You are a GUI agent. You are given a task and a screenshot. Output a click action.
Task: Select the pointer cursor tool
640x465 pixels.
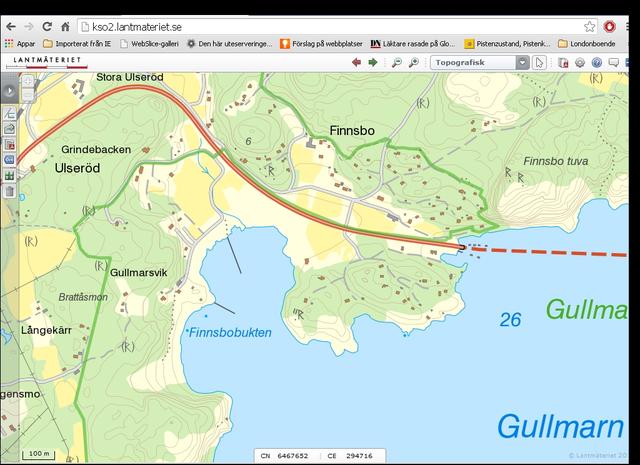tap(540, 62)
